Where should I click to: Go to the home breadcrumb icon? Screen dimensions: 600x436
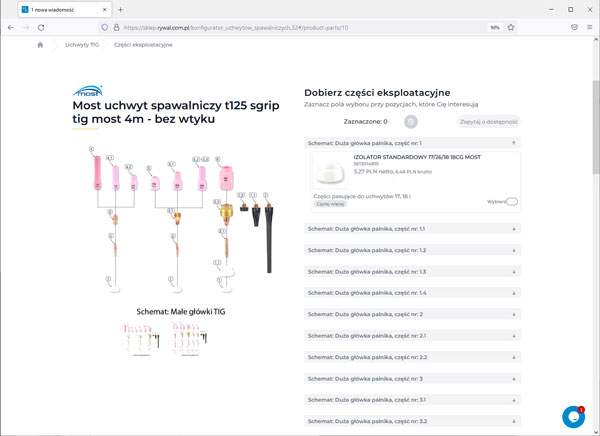point(40,45)
